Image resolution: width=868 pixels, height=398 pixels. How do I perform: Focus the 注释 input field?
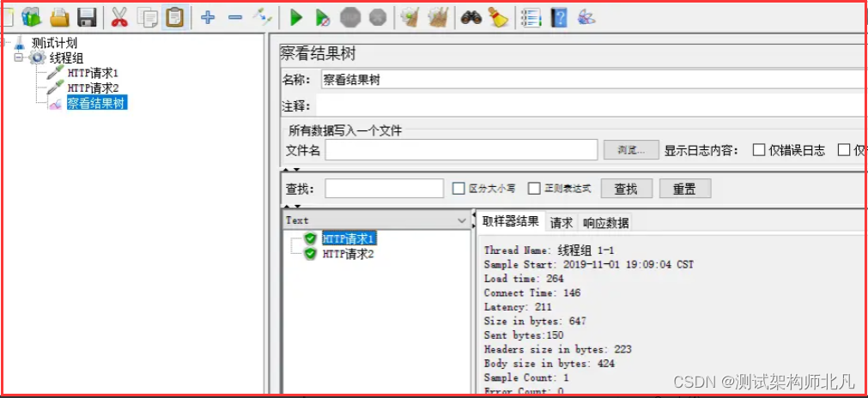point(590,106)
